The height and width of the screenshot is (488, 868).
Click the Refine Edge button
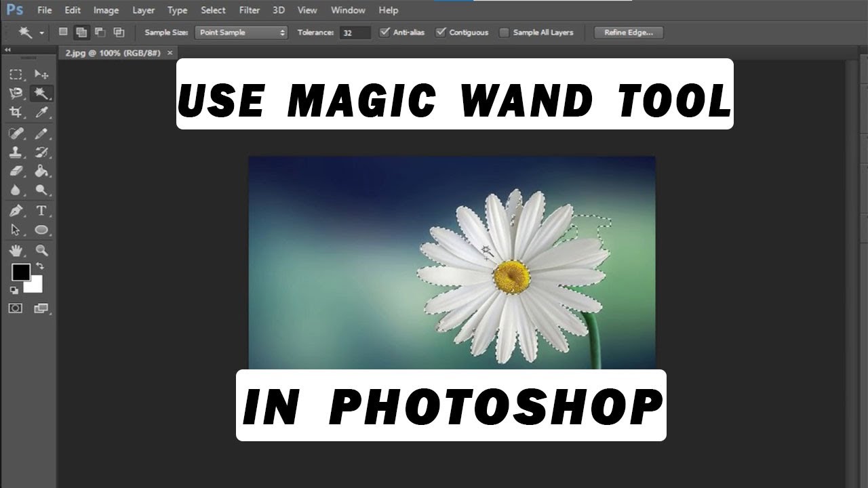[629, 32]
